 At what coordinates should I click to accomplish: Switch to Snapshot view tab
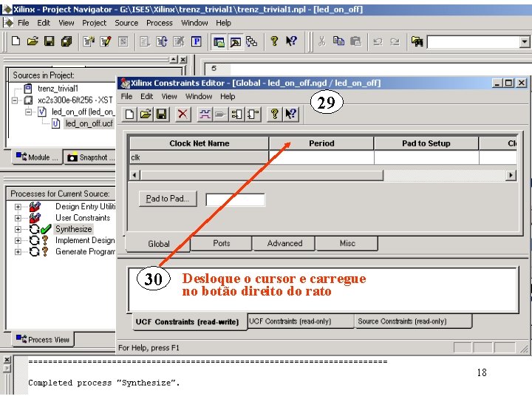[x=90, y=157]
